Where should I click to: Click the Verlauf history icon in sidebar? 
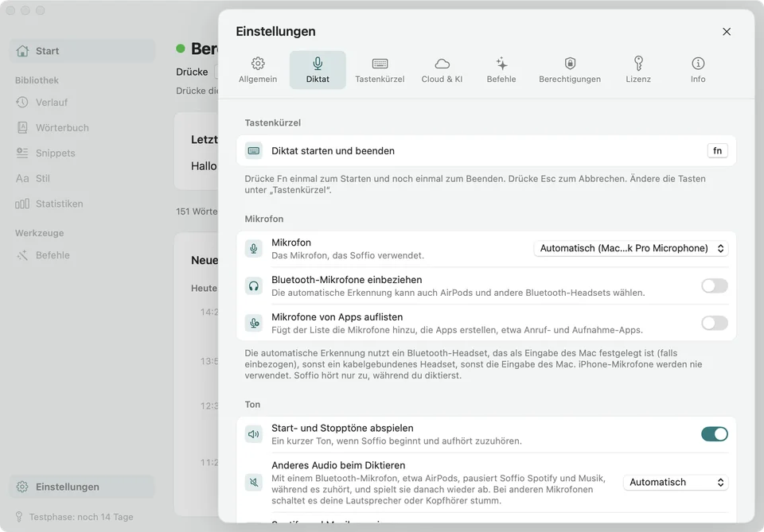[x=22, y=103]
